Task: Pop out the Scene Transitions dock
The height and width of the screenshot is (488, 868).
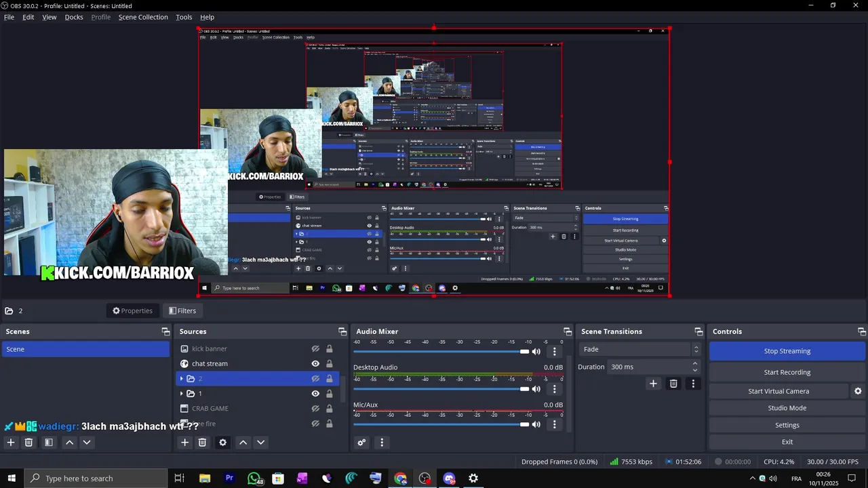Action: coord(698,331)
